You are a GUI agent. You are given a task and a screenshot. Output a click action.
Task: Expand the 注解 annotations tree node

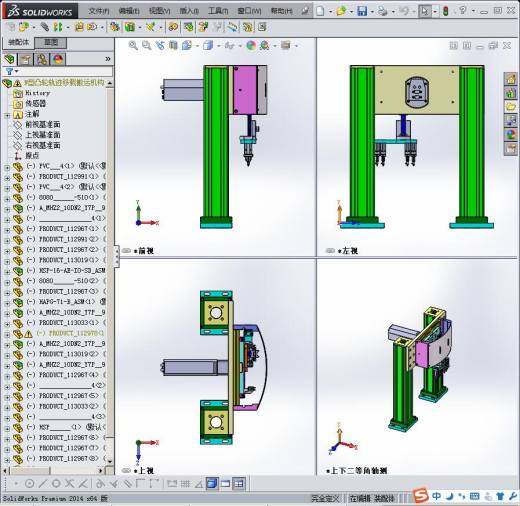7,115
